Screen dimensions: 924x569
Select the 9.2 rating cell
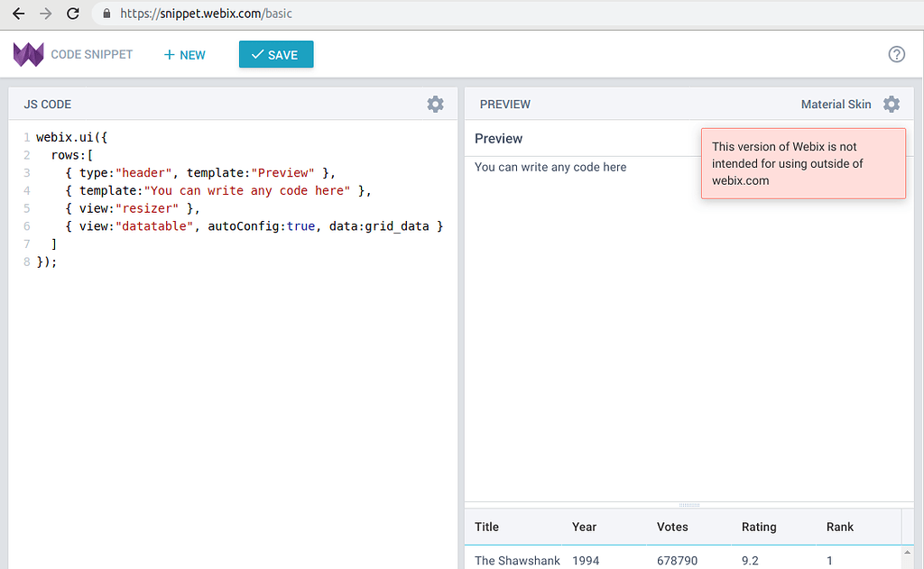(773, 560)
